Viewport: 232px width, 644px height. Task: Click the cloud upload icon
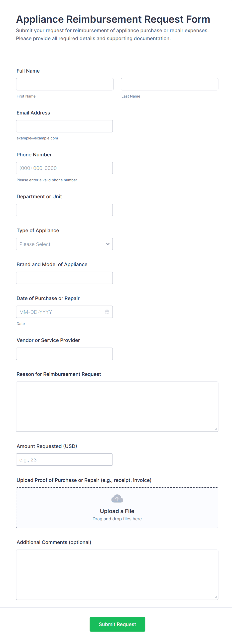(117, 499)
